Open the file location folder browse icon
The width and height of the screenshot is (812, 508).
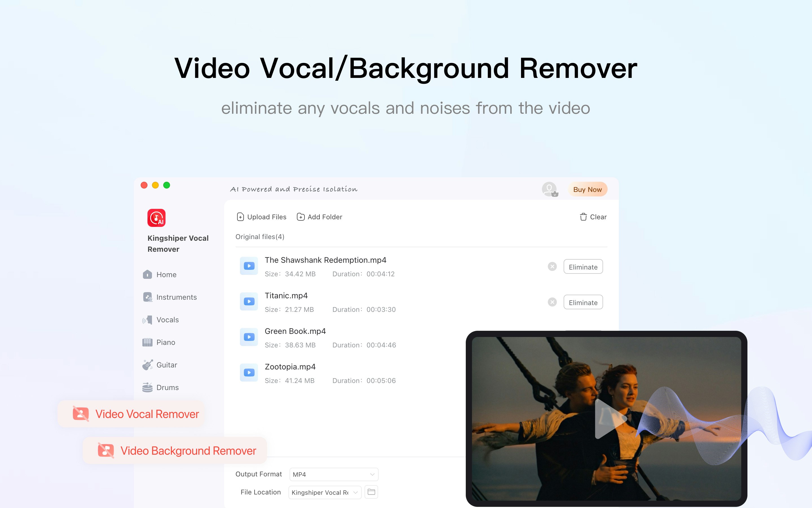point(371,492)
